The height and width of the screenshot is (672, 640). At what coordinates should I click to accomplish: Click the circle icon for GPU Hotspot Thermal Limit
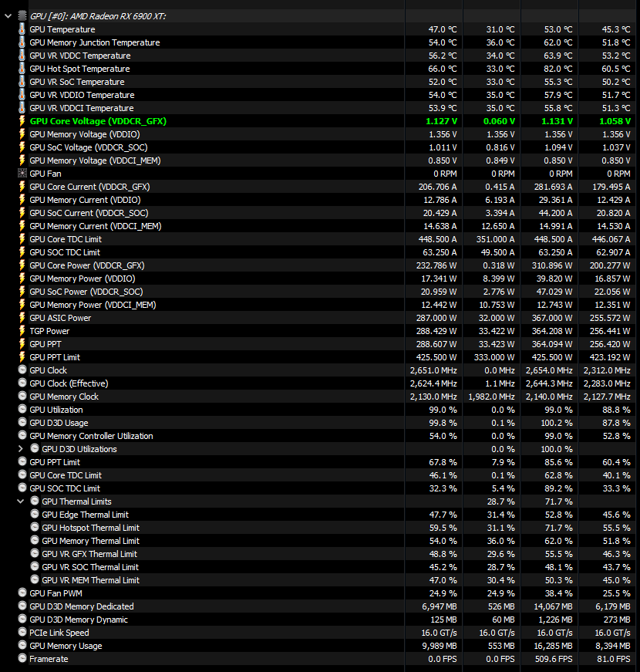pos(35,527)
